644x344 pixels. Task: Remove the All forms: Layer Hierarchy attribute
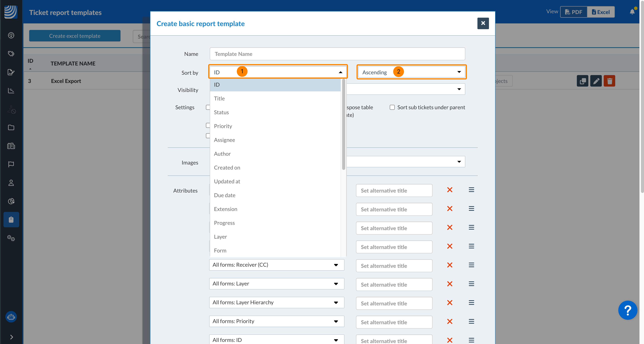tap(450, 303)
